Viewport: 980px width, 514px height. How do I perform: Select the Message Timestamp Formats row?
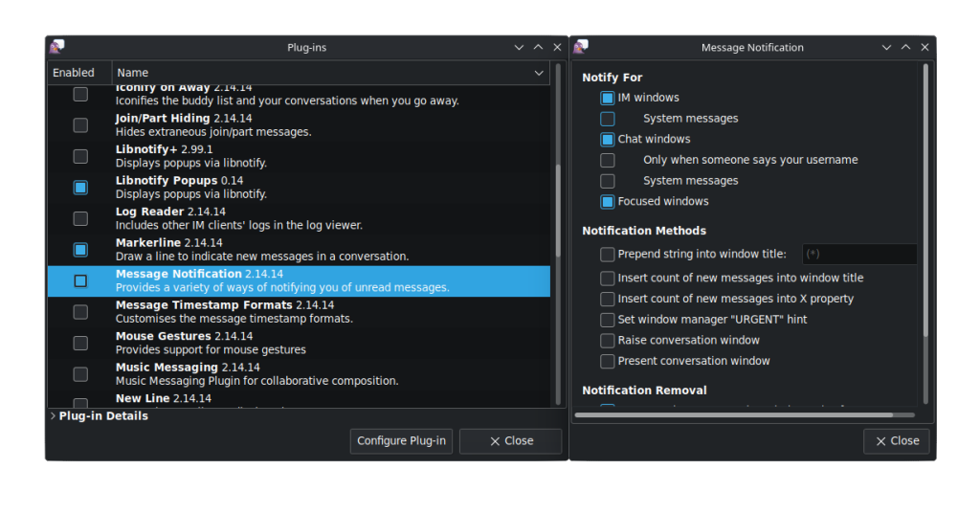coord(299,312)
